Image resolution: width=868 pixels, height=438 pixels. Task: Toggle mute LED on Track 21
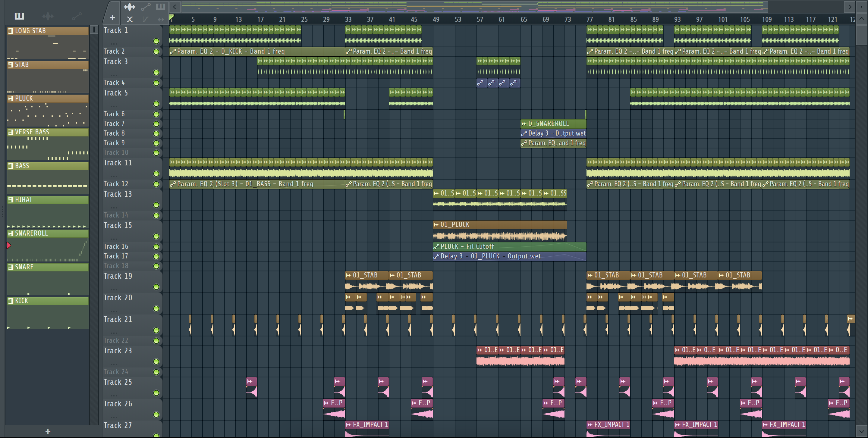pos(156,330)
